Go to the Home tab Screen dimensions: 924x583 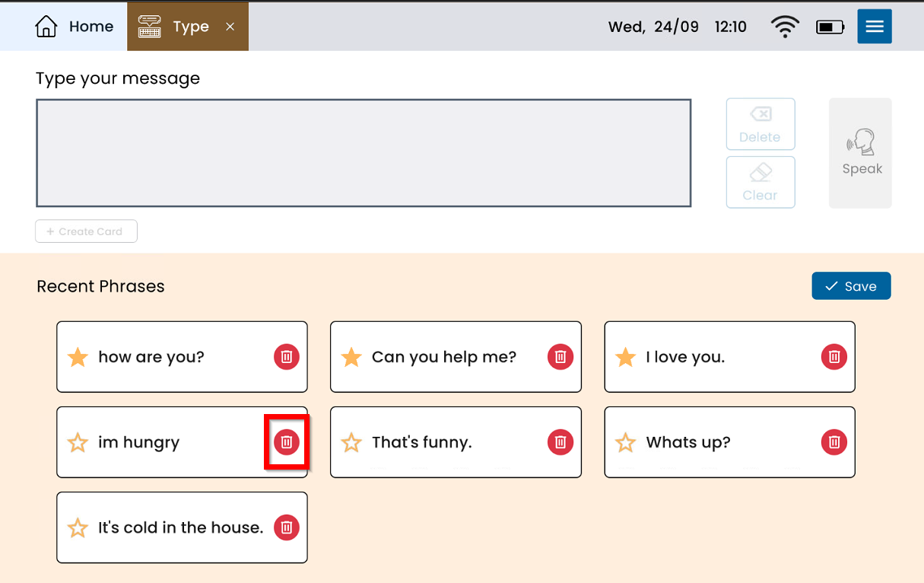[x=75, y=27]
